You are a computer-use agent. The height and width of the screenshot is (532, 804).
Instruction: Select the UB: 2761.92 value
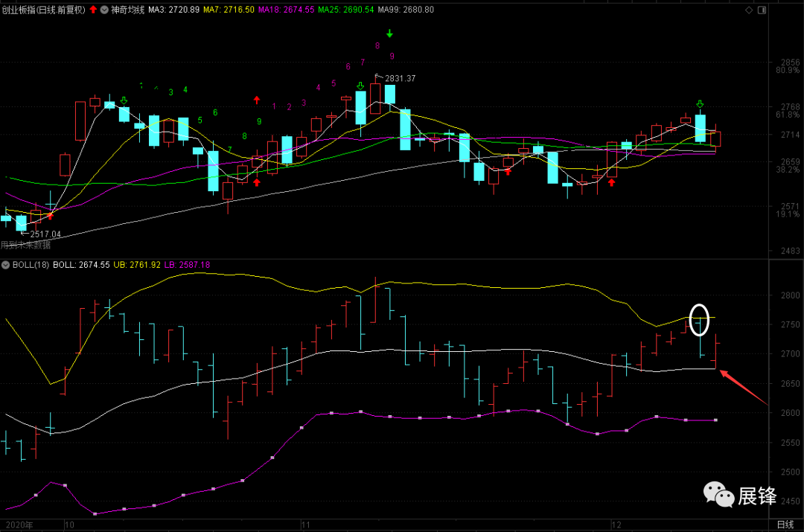point(137,265)
